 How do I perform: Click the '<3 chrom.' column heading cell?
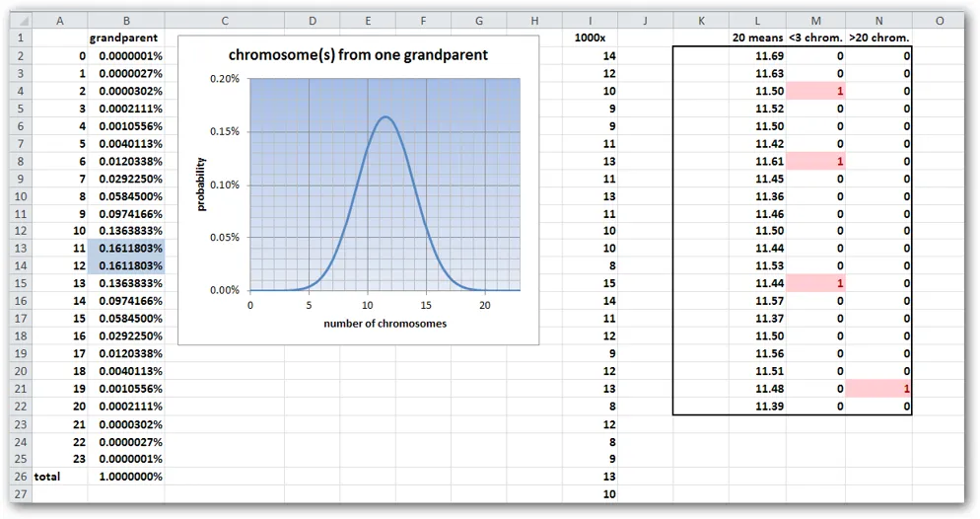[x=815, y=38]
